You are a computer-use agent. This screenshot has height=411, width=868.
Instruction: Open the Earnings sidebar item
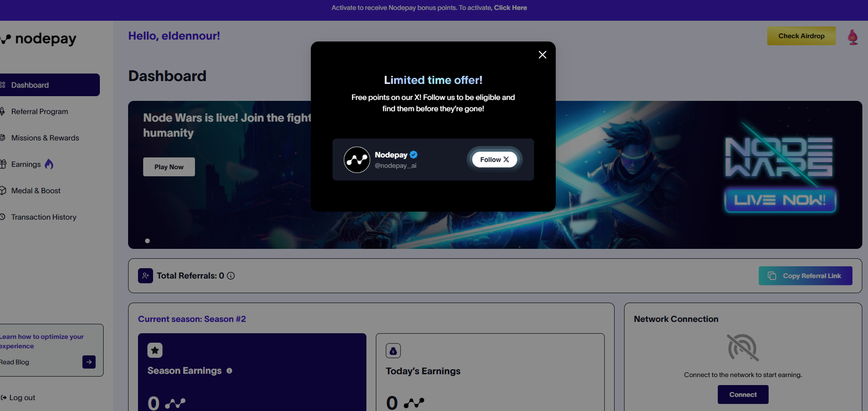pos(26,164)
